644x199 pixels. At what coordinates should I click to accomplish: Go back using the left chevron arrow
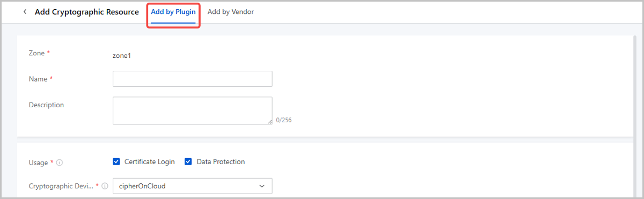click(x=25, y=12)
